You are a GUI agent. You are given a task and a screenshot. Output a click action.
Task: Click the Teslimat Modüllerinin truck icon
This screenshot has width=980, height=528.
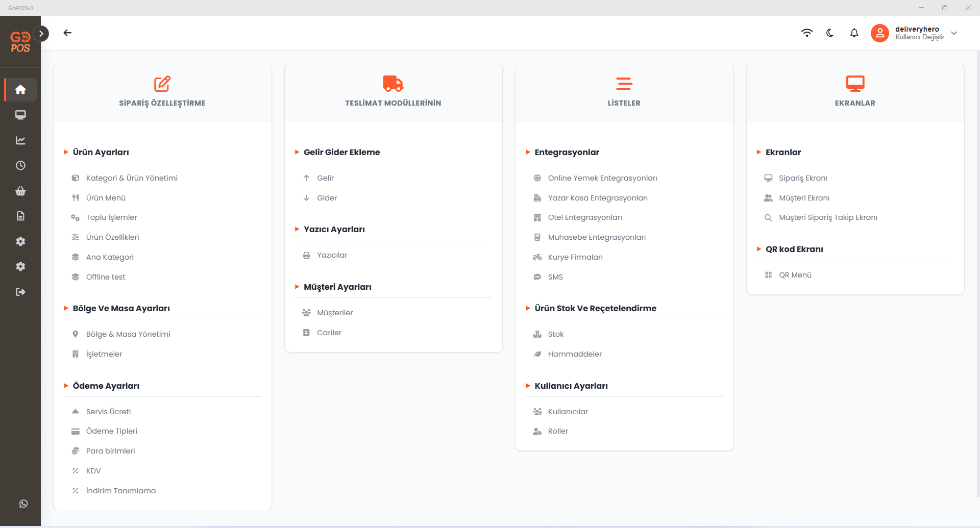pos(393,84)
